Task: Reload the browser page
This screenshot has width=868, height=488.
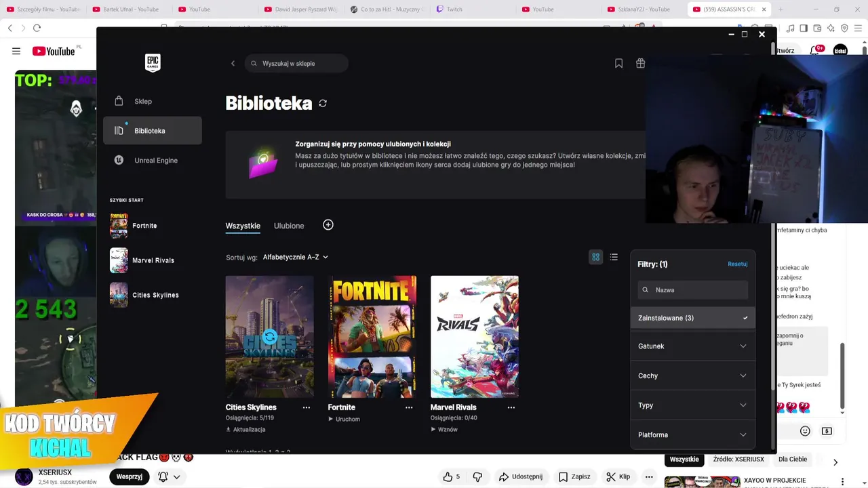Action: (x=37, y=28)
